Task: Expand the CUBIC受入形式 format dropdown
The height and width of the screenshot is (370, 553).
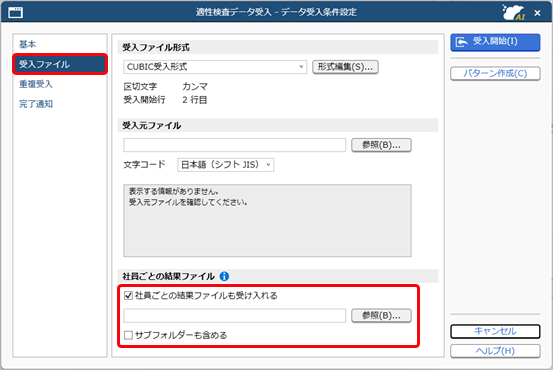Action: [215, 67]
